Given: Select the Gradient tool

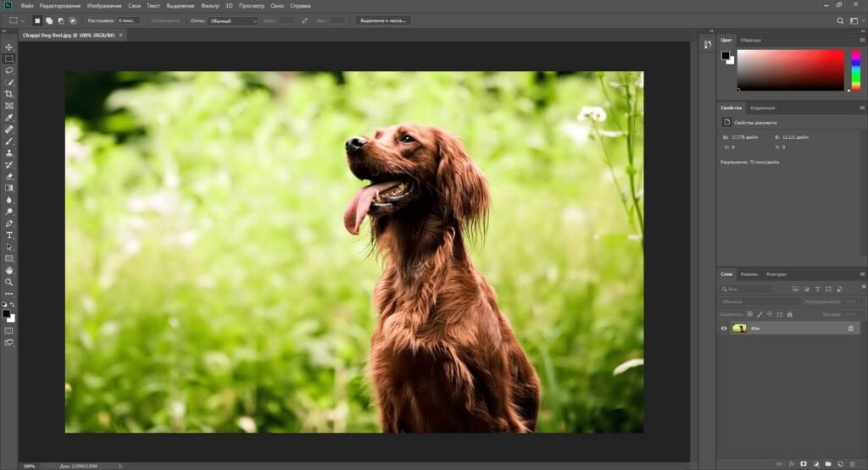Looking at the screenshot, I should [x=8, y=188].
